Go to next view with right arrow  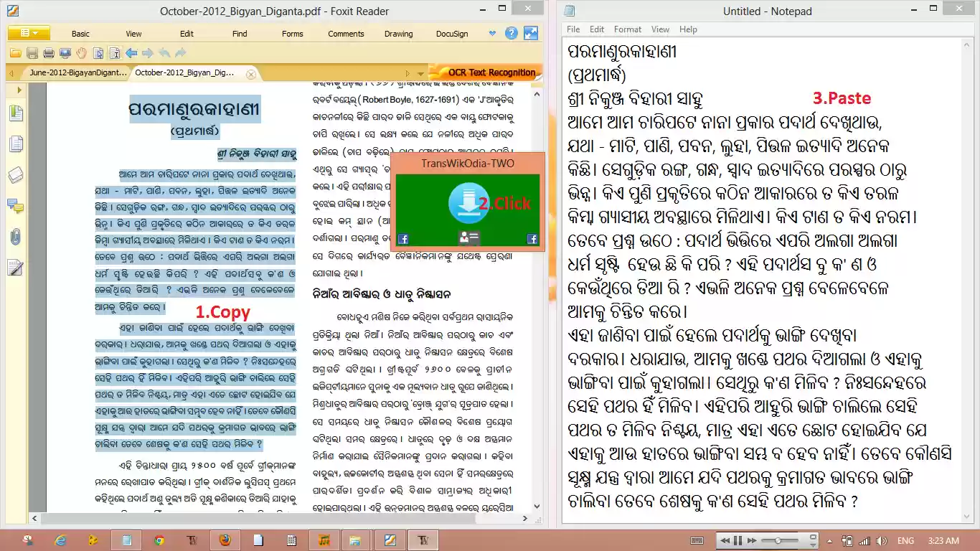coord(148,53)
